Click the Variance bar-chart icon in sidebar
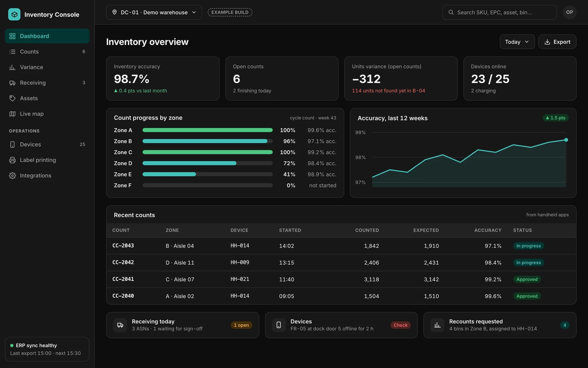This screenshot has height=368, width=588. pos(12,67)
